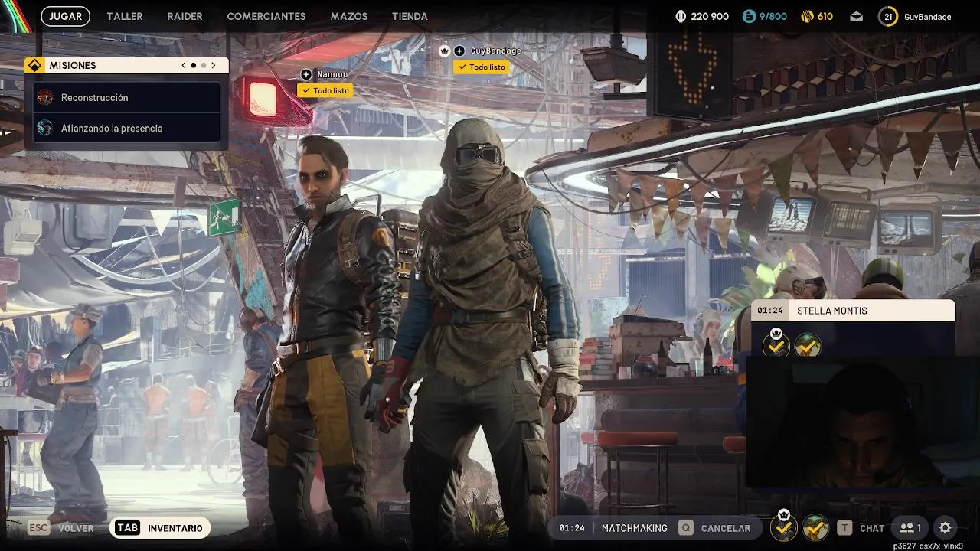Click GuyBandage's Todo listo ready tag

[482, 67]
